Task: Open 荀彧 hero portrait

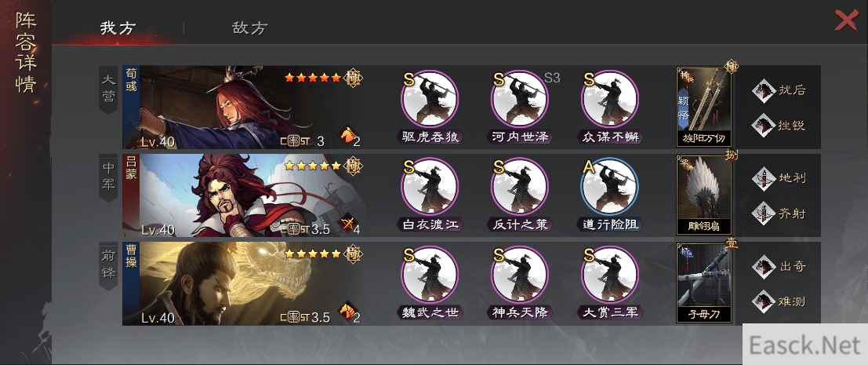Action: 244,107
